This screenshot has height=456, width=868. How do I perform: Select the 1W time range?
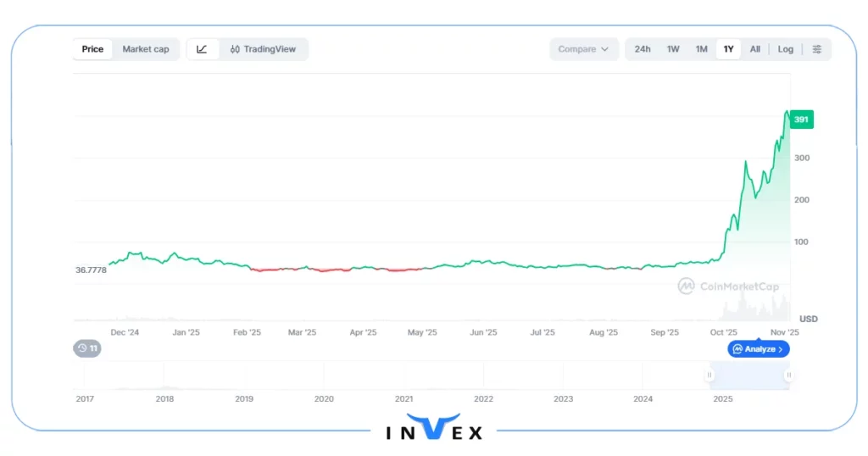coord(673,49)
